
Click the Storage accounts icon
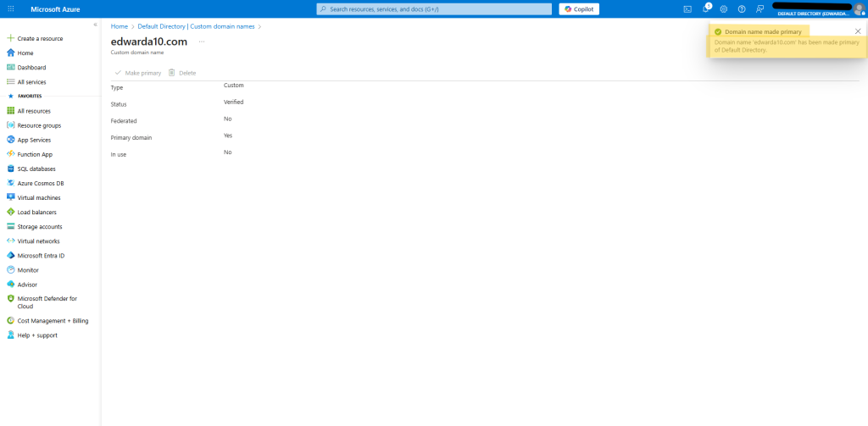(x=10, y=226)
